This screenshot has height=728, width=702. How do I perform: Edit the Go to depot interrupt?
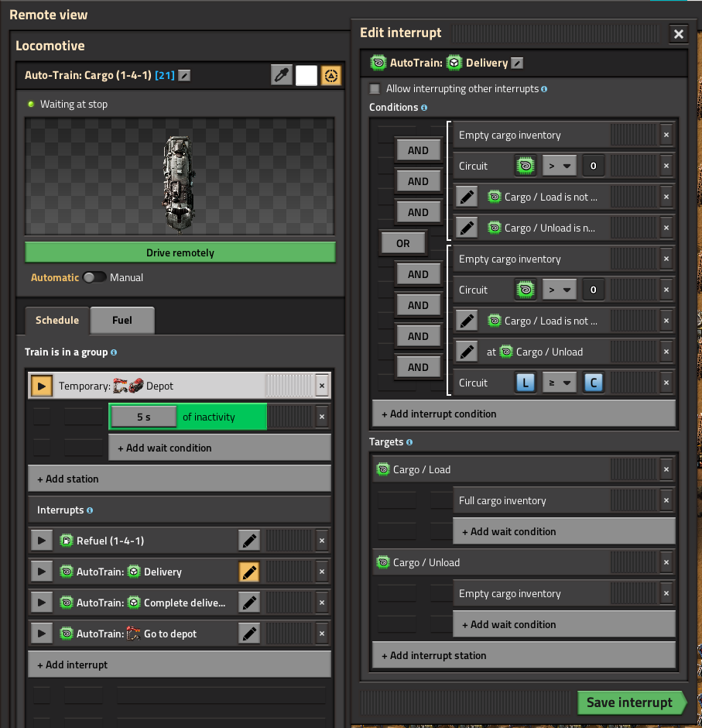(248, 634)
